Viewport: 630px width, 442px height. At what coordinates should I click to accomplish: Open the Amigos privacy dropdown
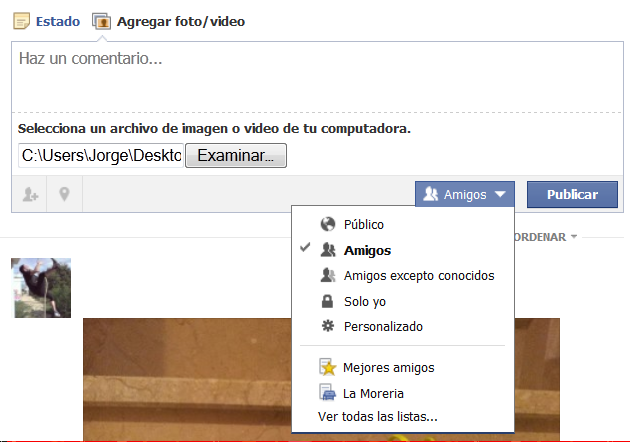(x=465, y=194)
